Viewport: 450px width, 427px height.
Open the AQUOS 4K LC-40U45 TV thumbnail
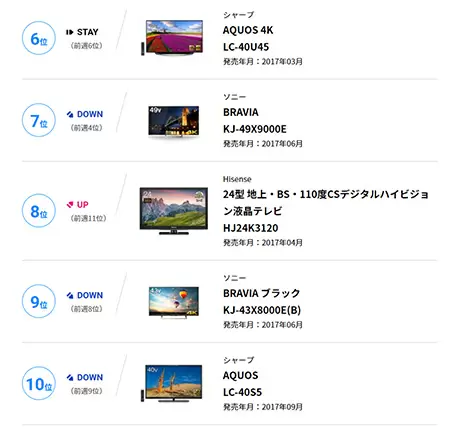pos(172,37)
